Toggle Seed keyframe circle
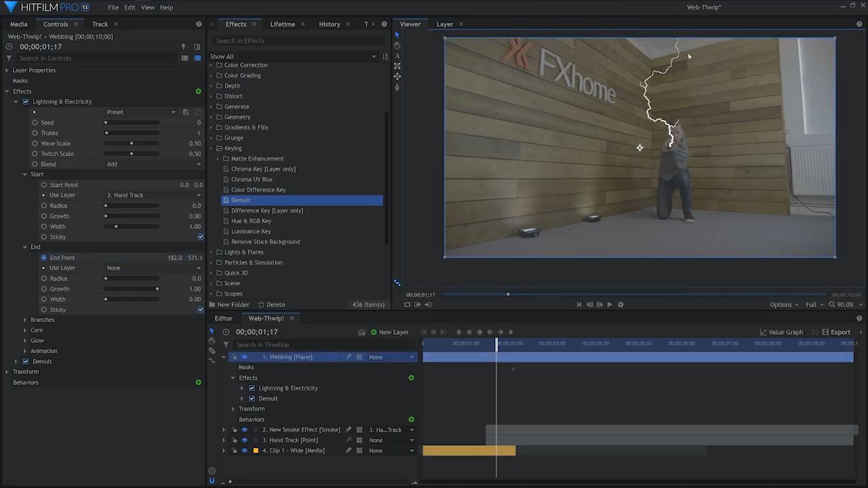This screenshot has height=488, width=868. click(35, 123)
